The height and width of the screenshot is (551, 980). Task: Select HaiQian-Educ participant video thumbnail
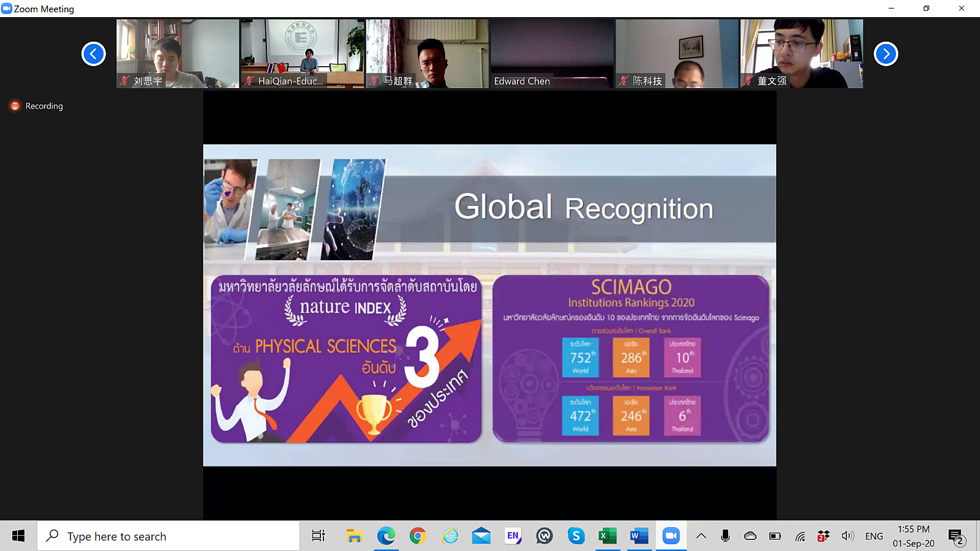coord(303,53)
